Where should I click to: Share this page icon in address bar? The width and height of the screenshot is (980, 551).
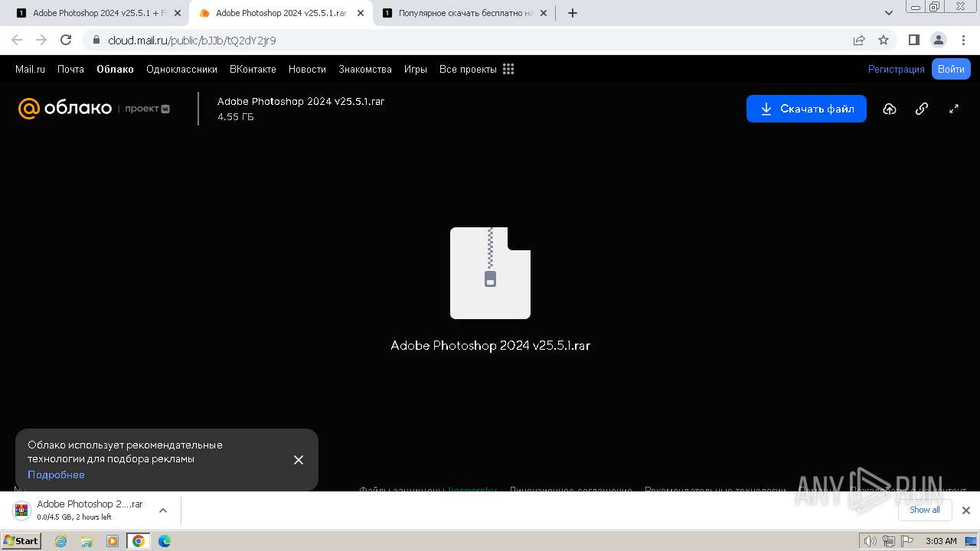pyautogui.click(x=859, y=40)
